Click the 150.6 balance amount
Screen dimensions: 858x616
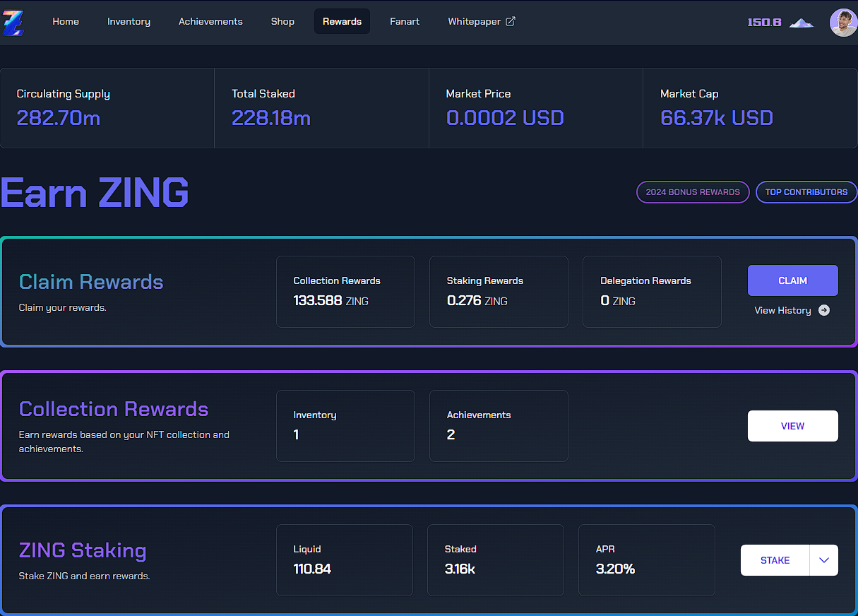(x=764, y=23)
